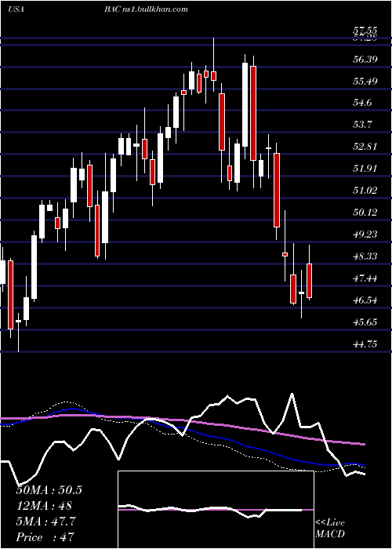Click the '5MA : 47.7' readout
392x549 pixels.
(45, 522)
